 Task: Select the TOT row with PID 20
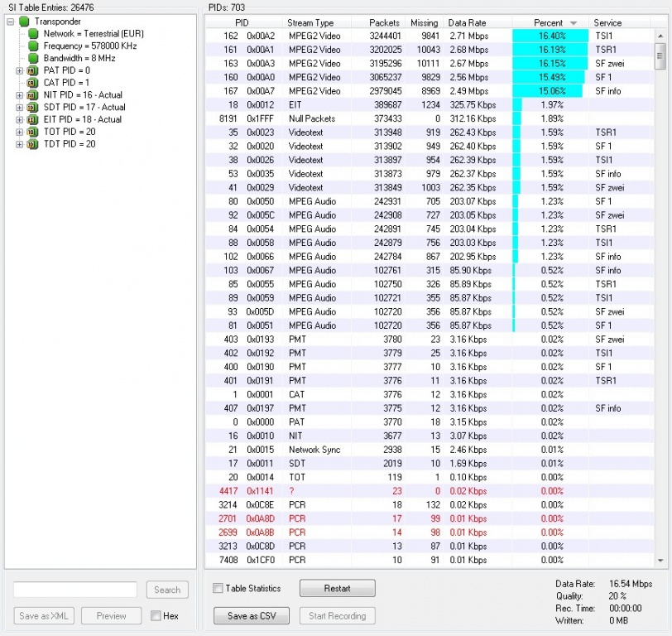coord(430,477)
